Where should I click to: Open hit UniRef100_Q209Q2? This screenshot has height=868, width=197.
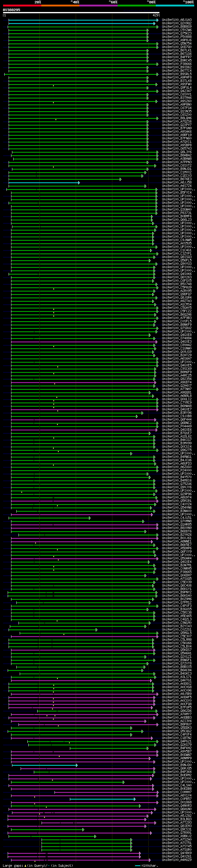pyautogui.click(x=177, y=23)
